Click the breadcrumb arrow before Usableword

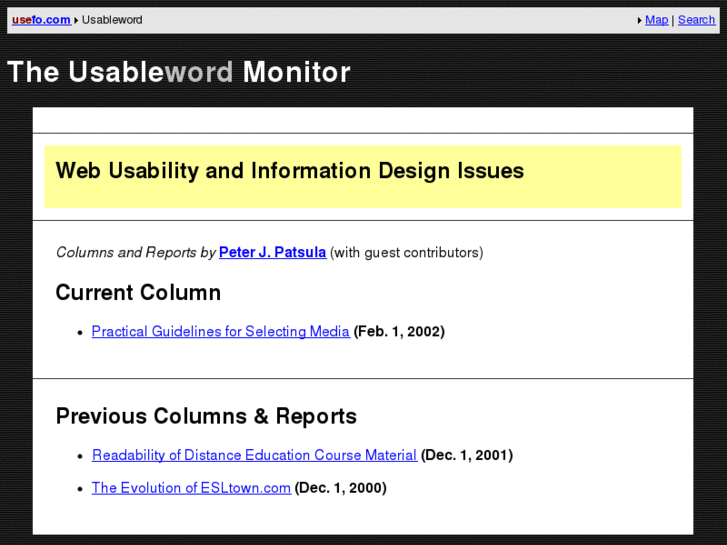[x=76, y=20]
